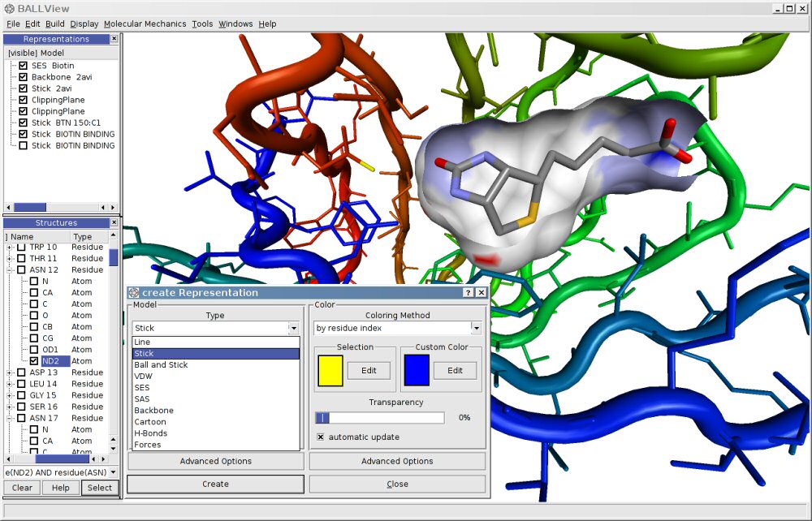Click the Clear button below Structures
812x521 pixels.
pyautogui.click(x=22, y=488)
